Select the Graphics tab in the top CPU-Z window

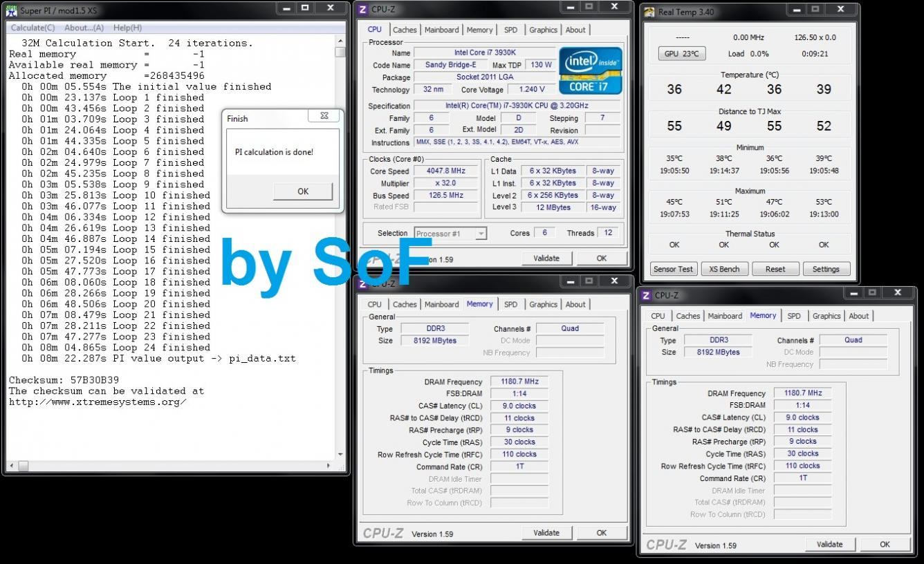click(x=543, y=30)
